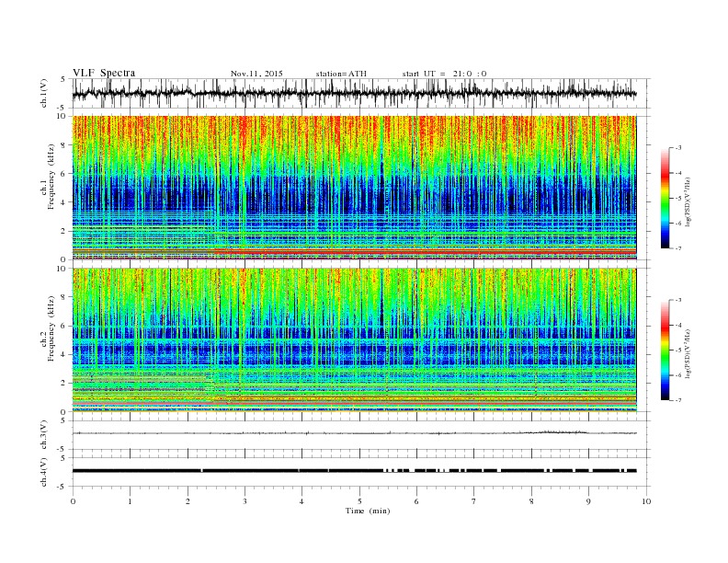Click the 'ch.1(V)' waveform axis label

click(x=44, y=93)
